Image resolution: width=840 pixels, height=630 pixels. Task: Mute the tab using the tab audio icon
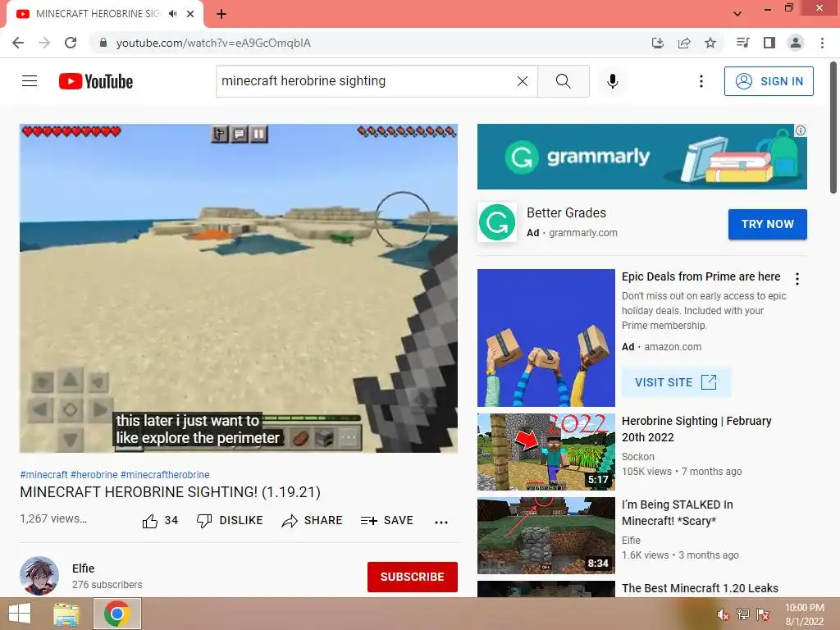pos(172,14)
